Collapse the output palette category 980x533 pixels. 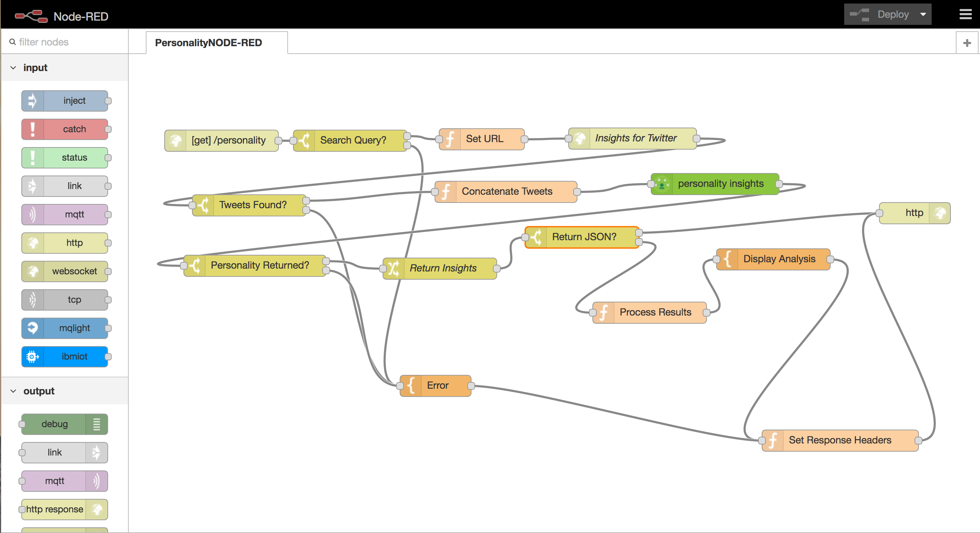pos(13,391)
